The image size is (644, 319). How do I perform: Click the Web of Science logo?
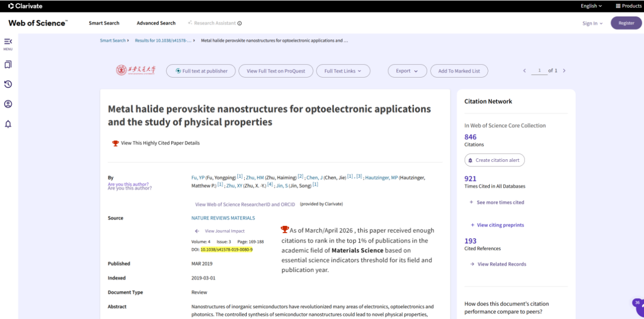tap(38, 23)
